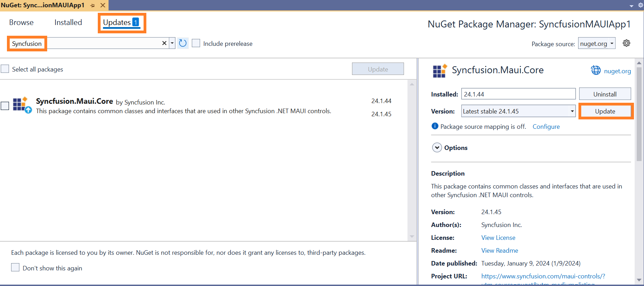
Task: Pin the NuGet document tab
Action: (x=93, y=6)
